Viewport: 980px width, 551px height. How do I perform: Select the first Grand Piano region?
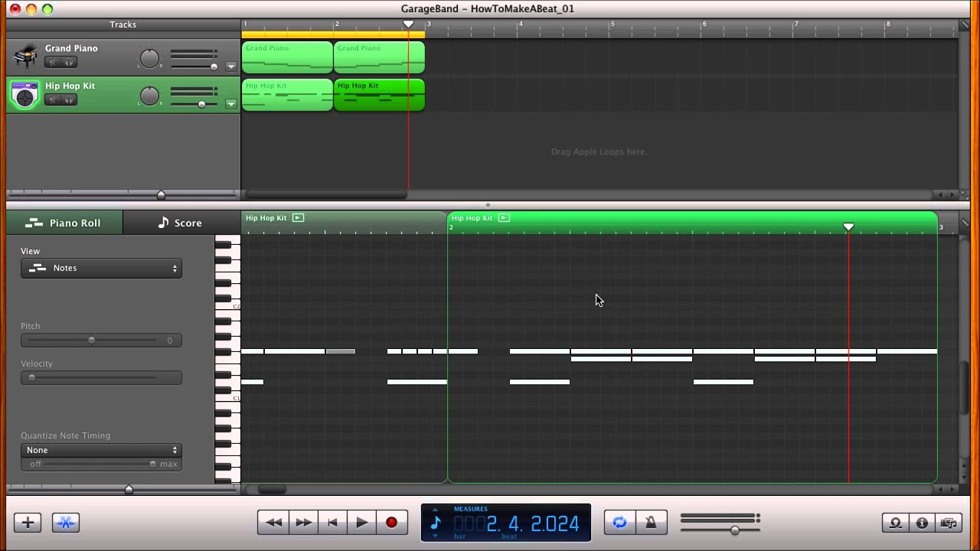287,57
